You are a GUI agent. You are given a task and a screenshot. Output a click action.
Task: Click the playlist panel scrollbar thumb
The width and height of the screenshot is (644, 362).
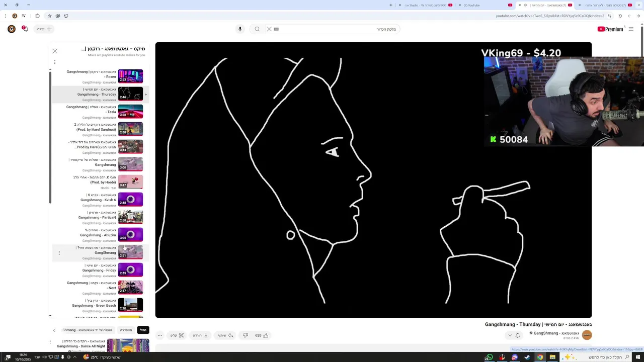coord(50,138)
